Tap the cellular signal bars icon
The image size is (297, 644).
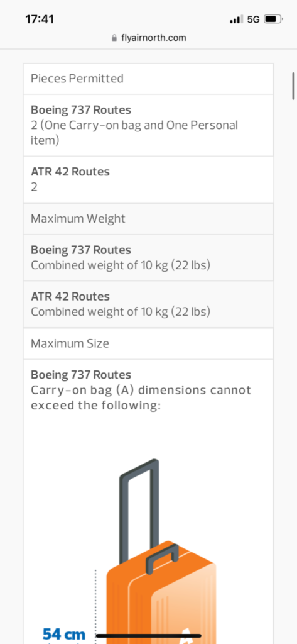237,19
